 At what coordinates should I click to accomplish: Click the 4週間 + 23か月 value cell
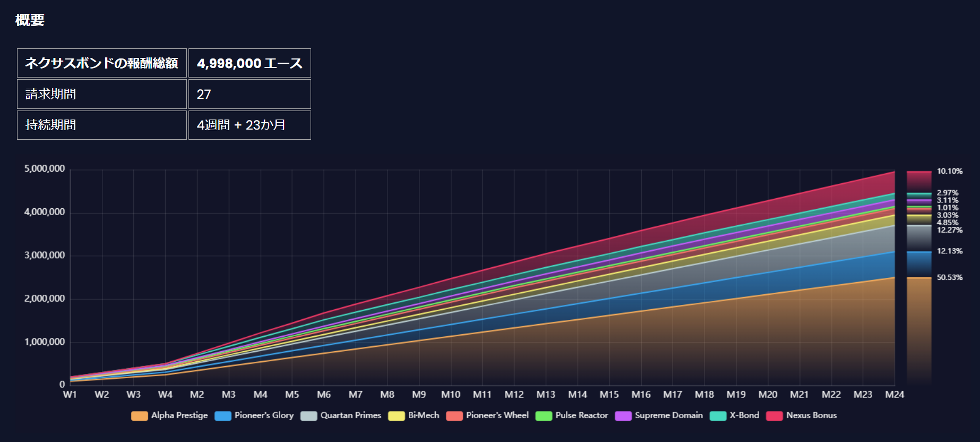250,125
